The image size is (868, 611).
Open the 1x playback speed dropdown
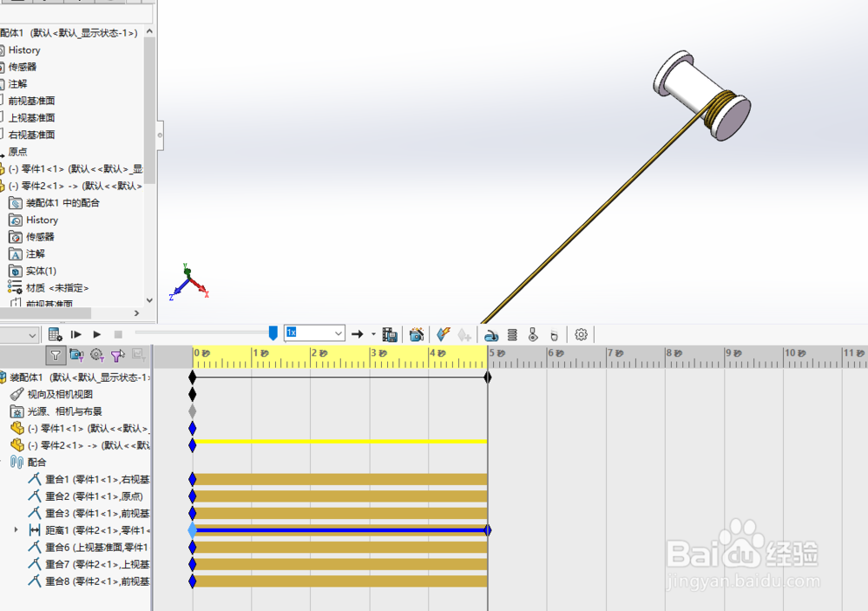click(x=340, y=333)
